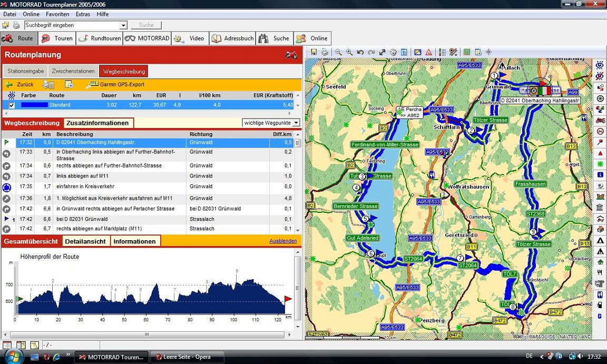Viewport: 607px width, 364px height.
Task: Click the elevation profile horizontal scrollbar
Action: (147, 335)
